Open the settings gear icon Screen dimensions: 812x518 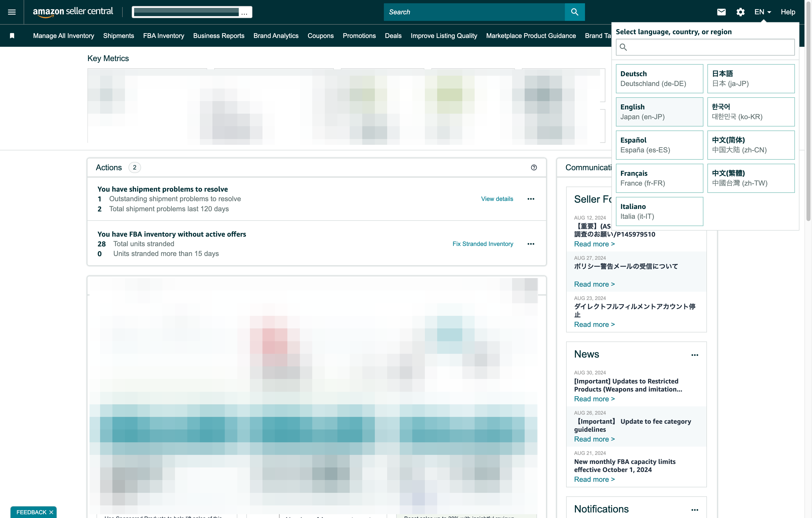point(741,12)
